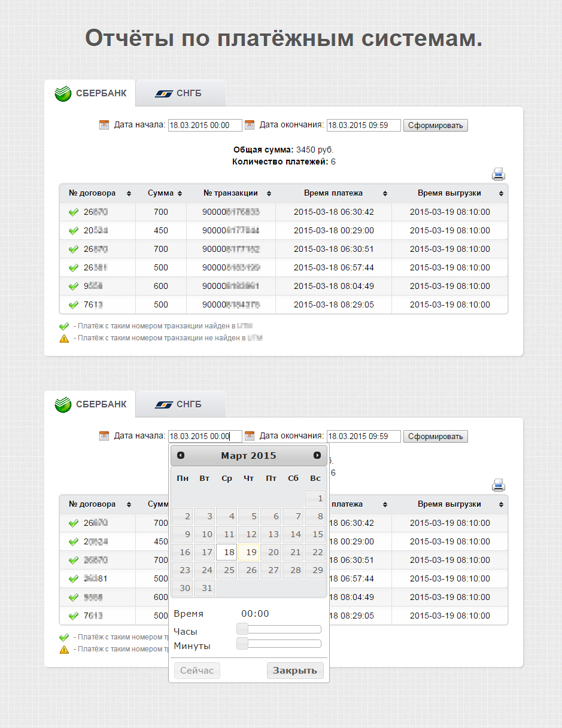The image size is (562, 728).
Task: Sort first report by Время платежа
Action: [x=334, y=193]
